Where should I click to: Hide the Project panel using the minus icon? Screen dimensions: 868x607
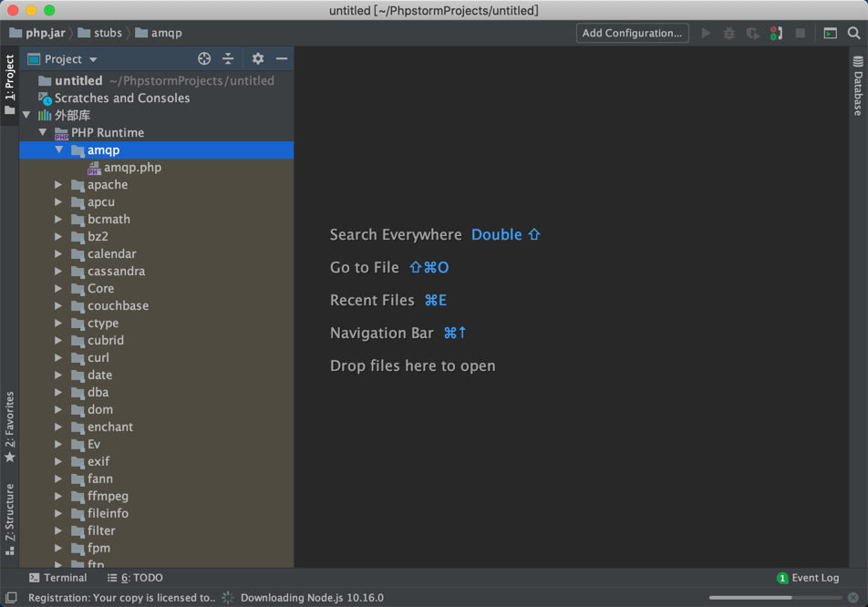coord(281,58)
